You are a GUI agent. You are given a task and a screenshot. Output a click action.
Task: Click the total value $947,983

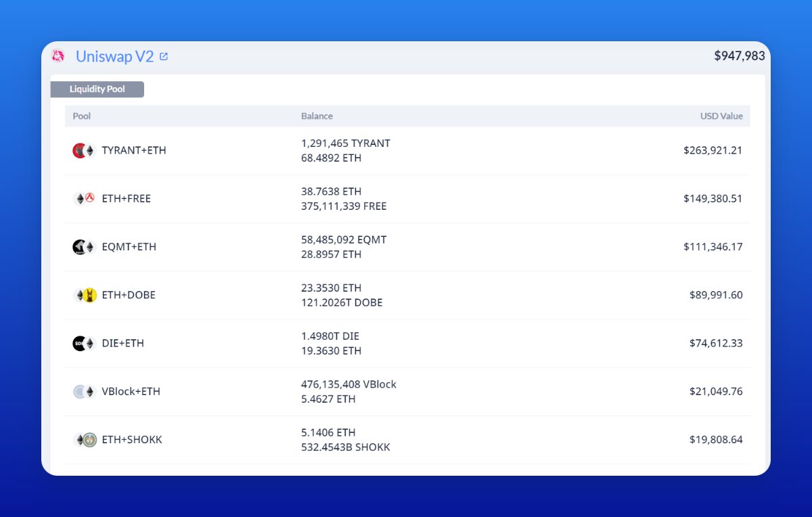[x=739, y=56]
